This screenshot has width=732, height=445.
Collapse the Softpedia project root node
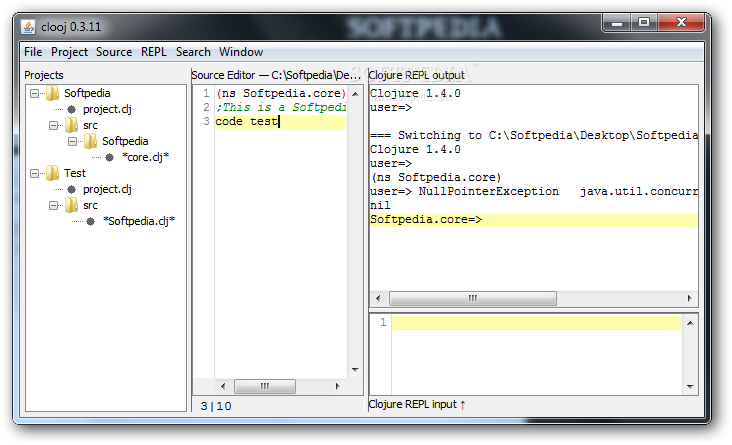(34, 93)
